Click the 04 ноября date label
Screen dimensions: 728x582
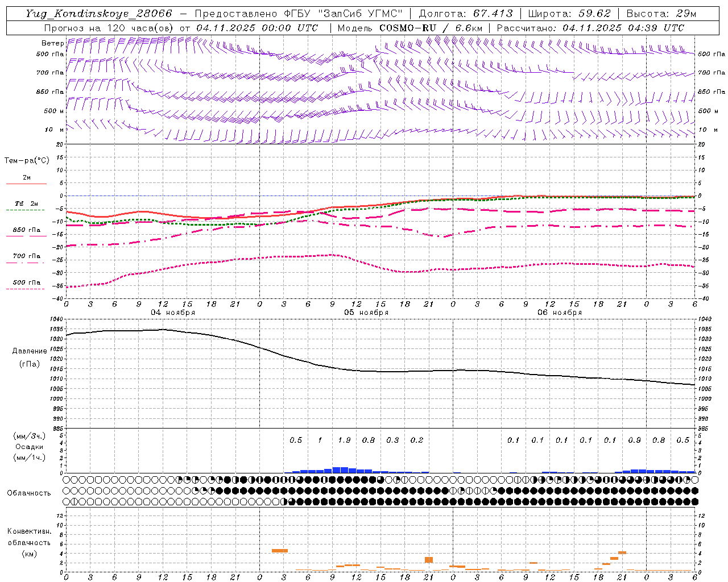click(173, 313)
